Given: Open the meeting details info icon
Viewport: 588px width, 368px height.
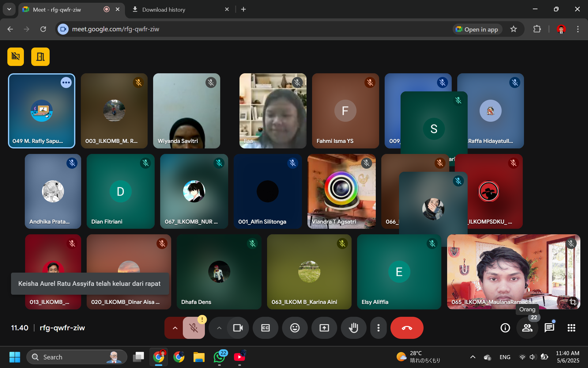Looking at the screenshot, I should point(505,328).
